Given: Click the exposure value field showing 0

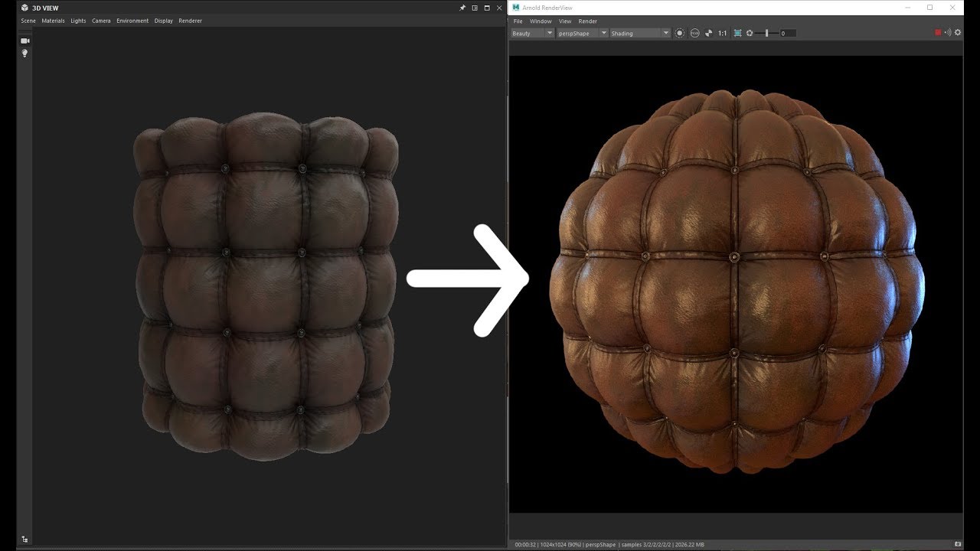Looking at the screenshot, I should (788, 33).
